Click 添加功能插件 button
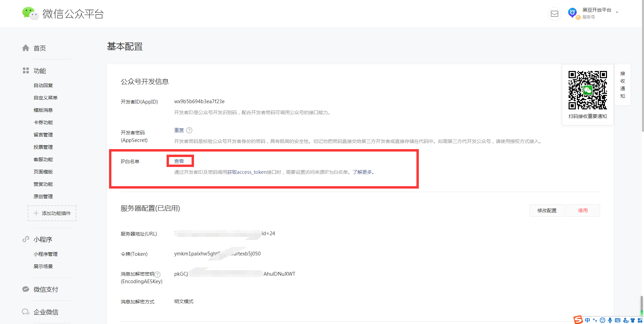 coord(52,213)
